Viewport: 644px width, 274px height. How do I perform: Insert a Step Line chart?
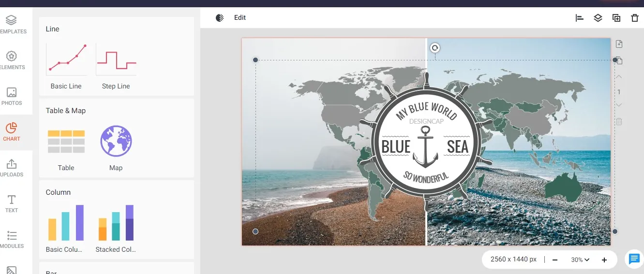[116, 66]
